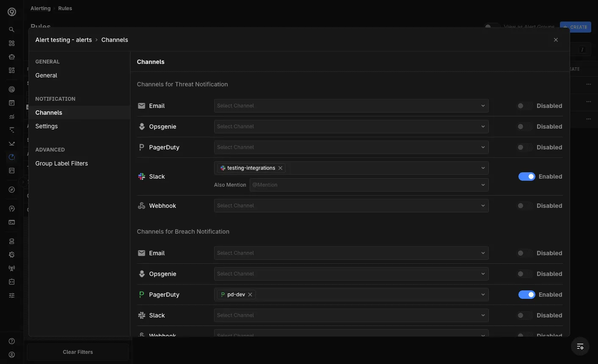The height and width of the screenshot is (364, 598).
Task: Click the Alert testing - alerts breadcrumb
Action: coord(63,40)
